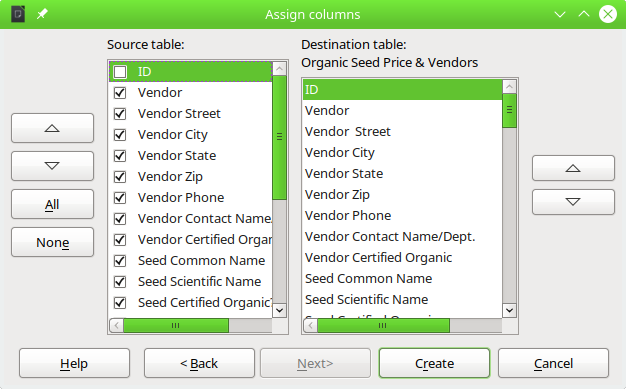626x389 pixels.
Task: Uncheck the Vendor Zip checkbox
Action: 120,177
